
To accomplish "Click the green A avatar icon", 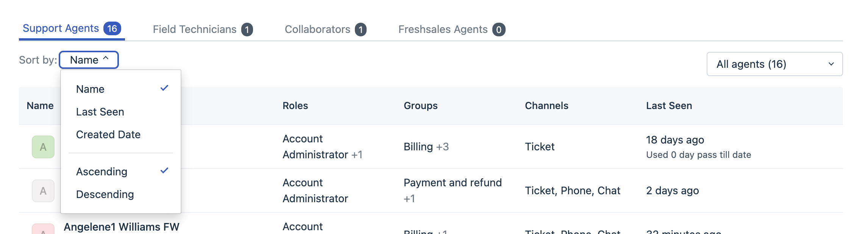I will pos(43,147).
